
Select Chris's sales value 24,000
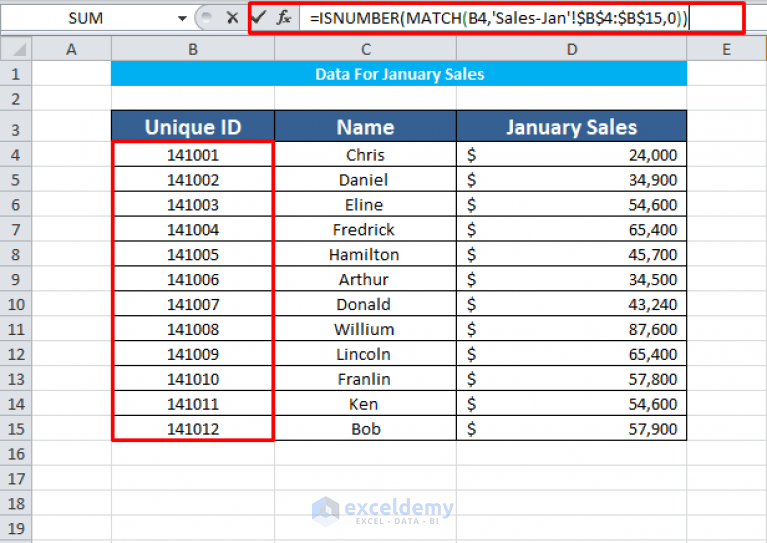pos(571,155)
